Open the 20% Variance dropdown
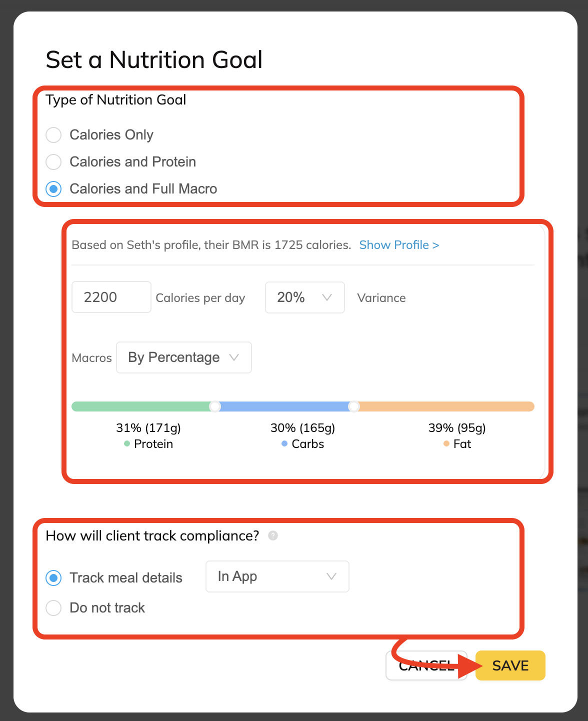The image size is (588, 721). point(304,297)
